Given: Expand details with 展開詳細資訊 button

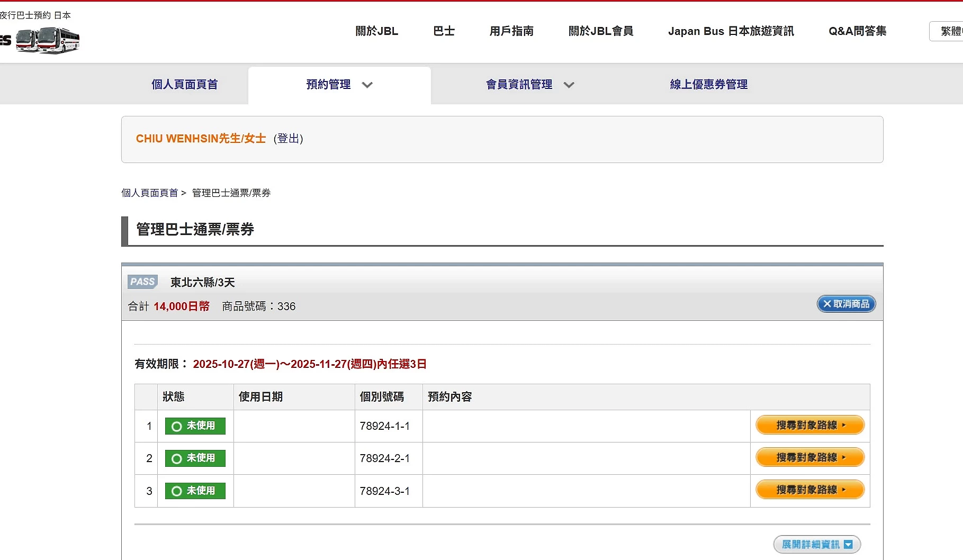Looking at the screenshot, I should tap(816, 544).
